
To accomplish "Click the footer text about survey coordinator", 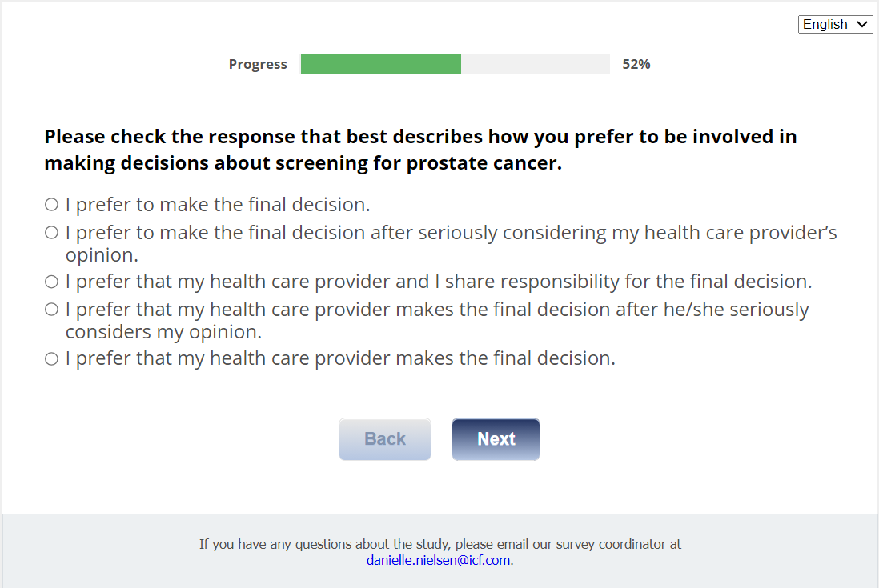I will pos(440,544).
